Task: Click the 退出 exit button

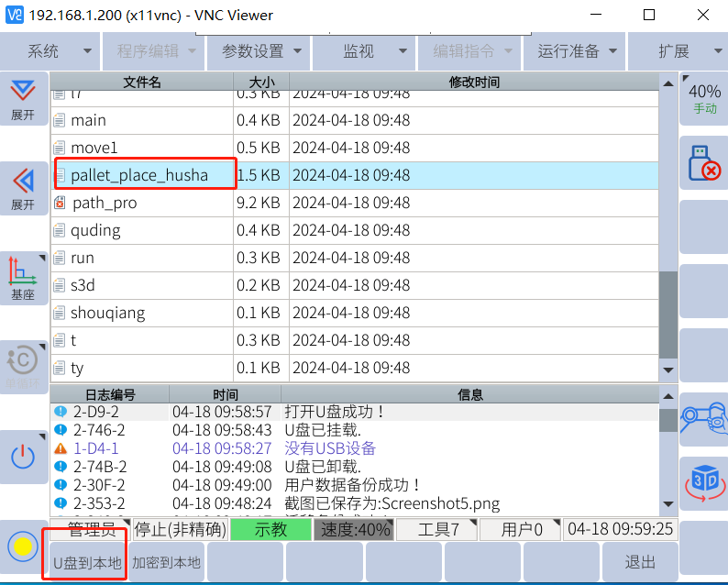Action: pos(640,562)
